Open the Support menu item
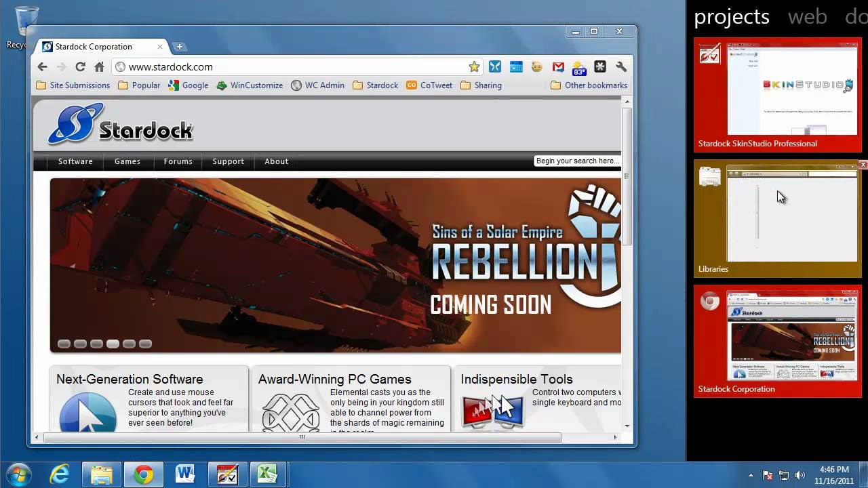The width and height of the screenshot is (868, 488). pos(228,161)
